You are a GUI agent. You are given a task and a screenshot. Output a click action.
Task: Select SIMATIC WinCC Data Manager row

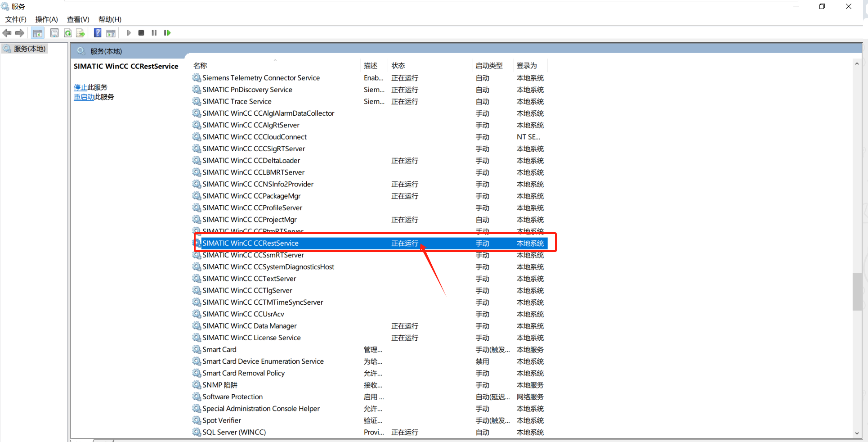coord(369,326)
